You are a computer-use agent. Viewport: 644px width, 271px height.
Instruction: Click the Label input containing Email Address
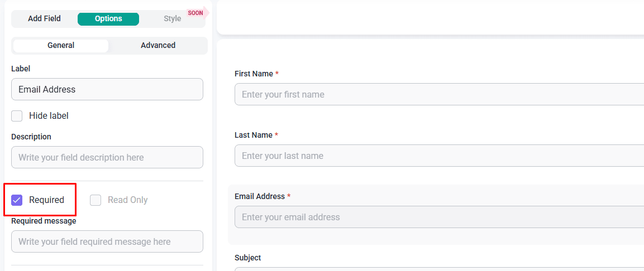pyautogui.click(x=107, y=89)
